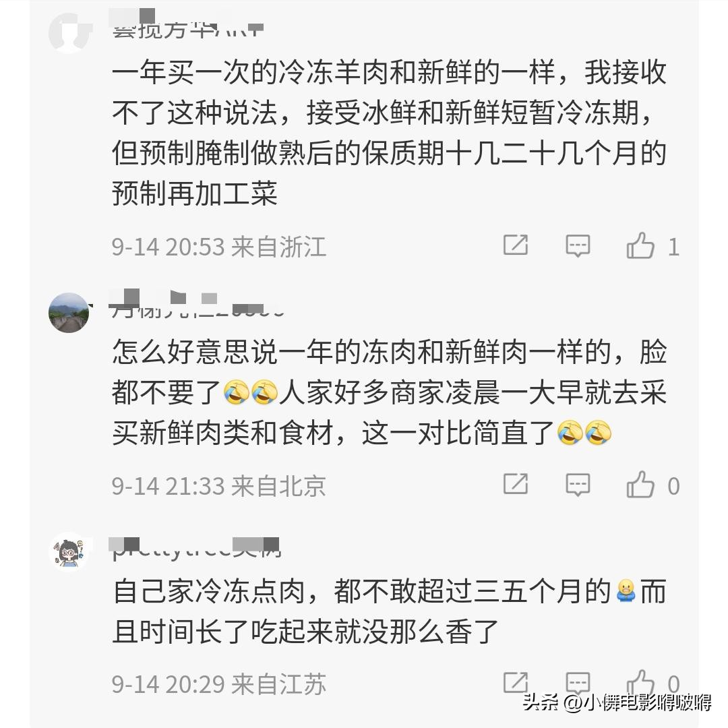Open the mountain landscape avatar profile
This screenshot has width=728, height=728.
coord(69,313)
